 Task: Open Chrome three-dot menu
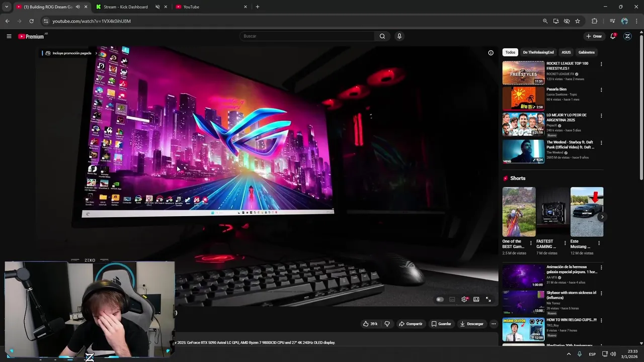pos(636,21)
